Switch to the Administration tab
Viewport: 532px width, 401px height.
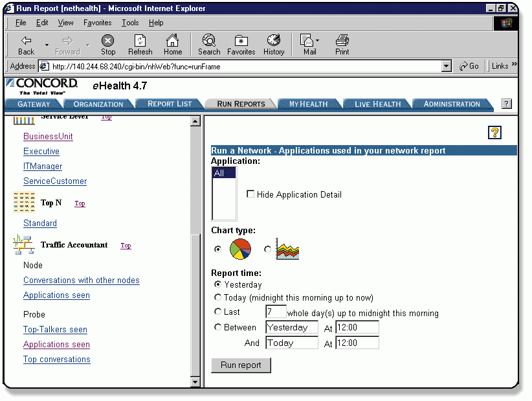452,104
